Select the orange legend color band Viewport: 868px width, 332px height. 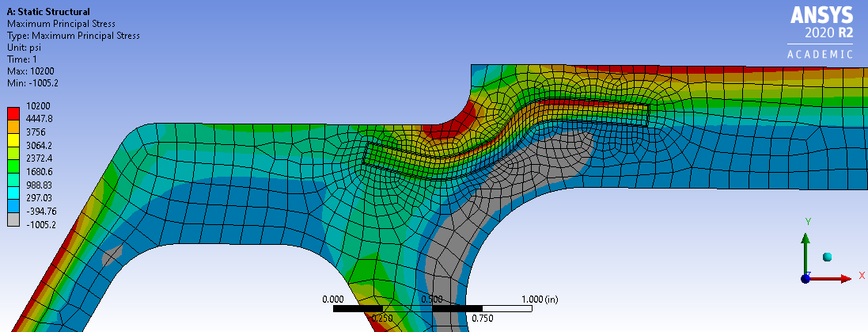pos(13,126)
